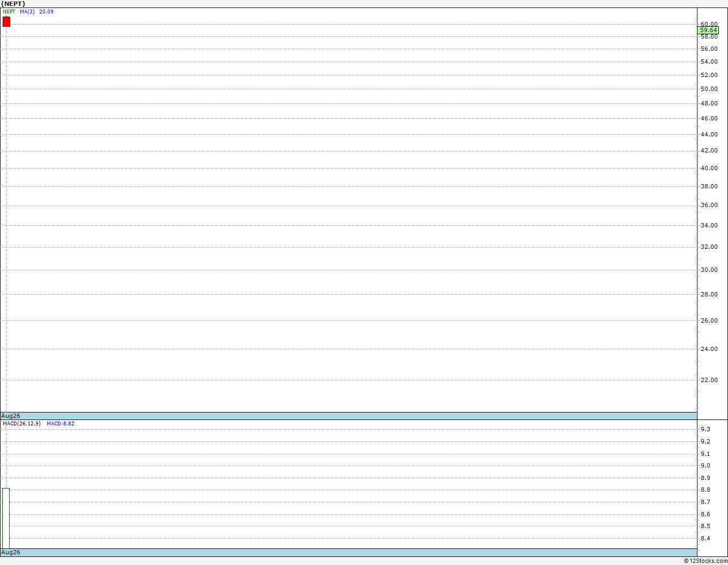The width and height of the screenshot is (728, 565).
Task: Open the 12Stocks.com copyright link
Action: coord(706,561)
